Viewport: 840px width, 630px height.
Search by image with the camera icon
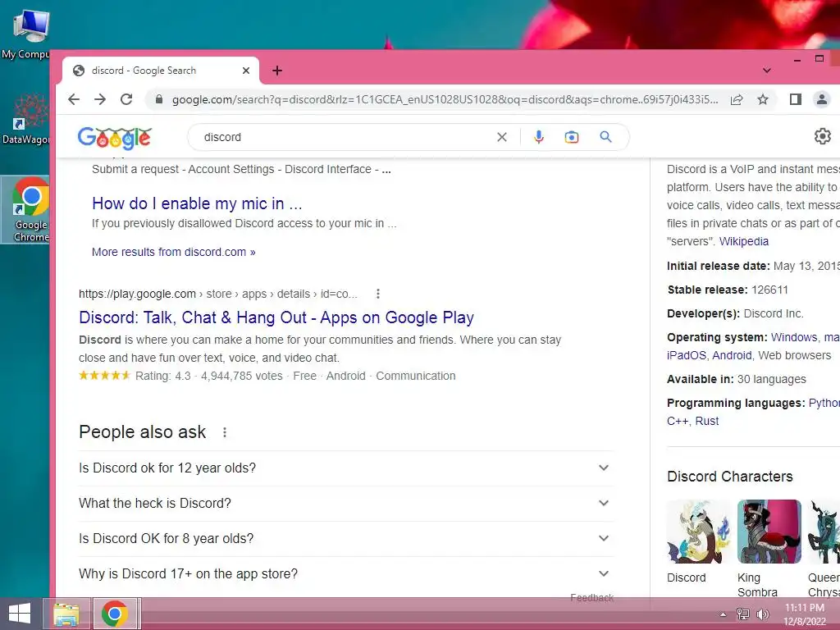pos(572,137)
